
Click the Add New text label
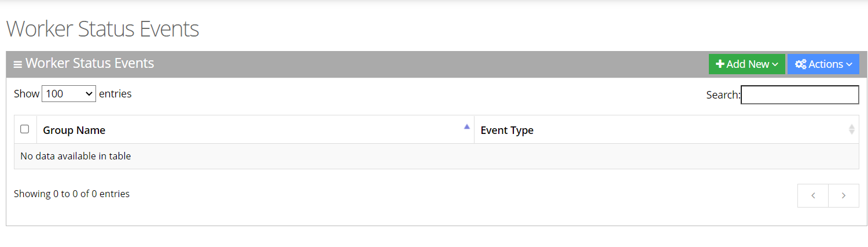click(748, 64)
